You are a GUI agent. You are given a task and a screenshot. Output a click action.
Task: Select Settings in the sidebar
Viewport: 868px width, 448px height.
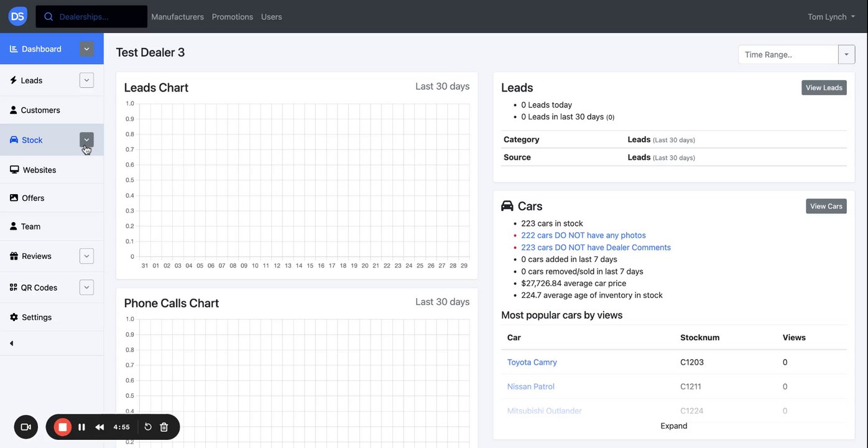[x=52, y=317]
